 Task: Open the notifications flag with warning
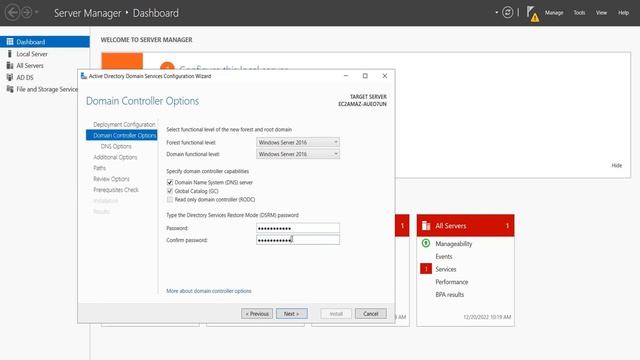tap(533, 13)
